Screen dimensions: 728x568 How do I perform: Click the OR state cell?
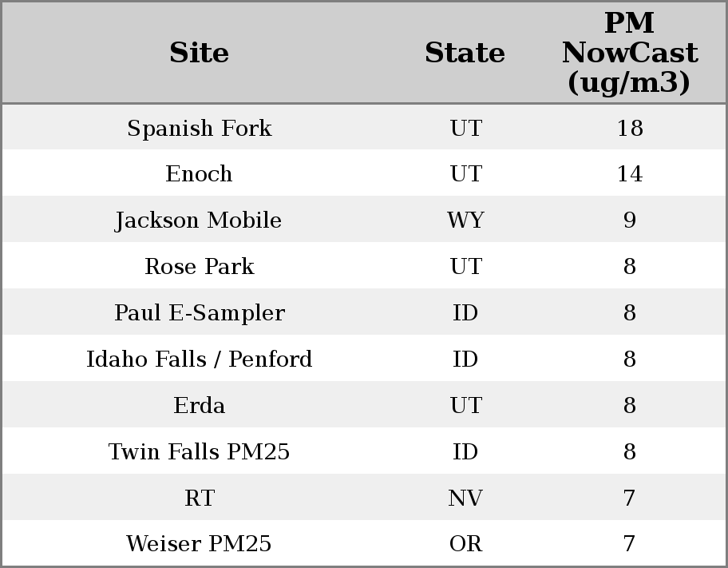coord(465,544)
